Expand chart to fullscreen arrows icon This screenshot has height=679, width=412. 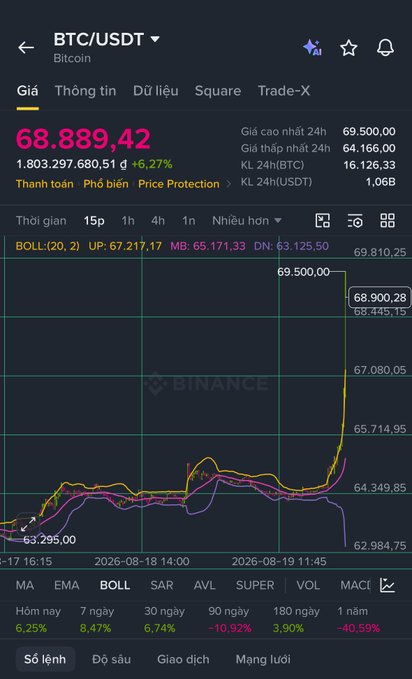(x=28, y=524)
